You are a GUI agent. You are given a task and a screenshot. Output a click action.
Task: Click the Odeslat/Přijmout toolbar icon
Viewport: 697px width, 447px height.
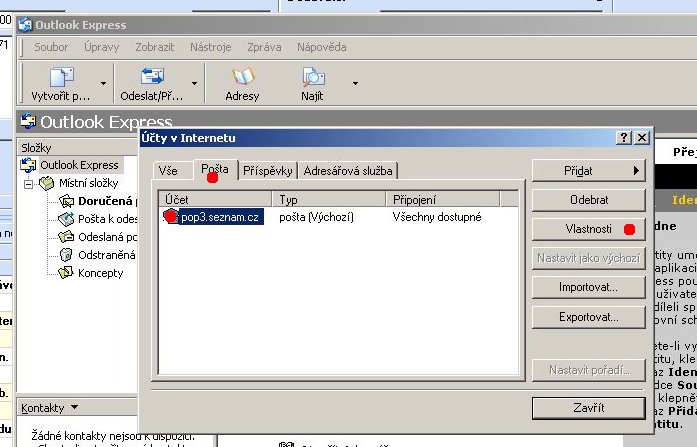coord(152,76)
